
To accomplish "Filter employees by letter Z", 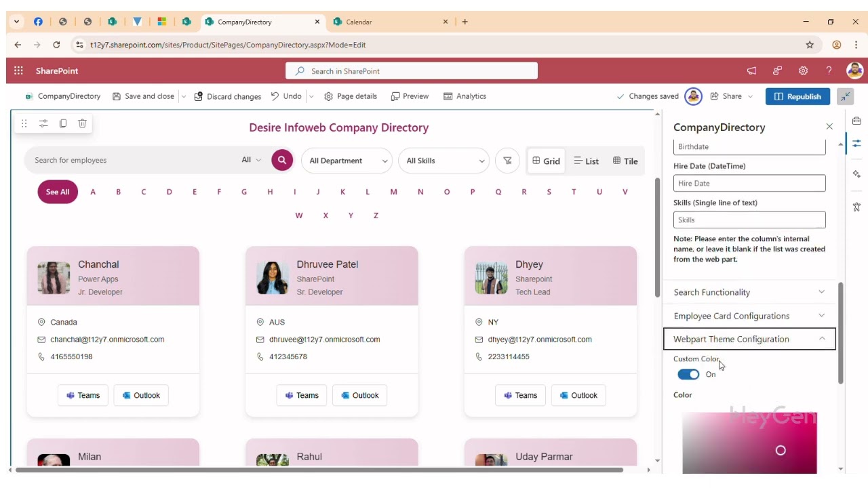I will [376, 216].
